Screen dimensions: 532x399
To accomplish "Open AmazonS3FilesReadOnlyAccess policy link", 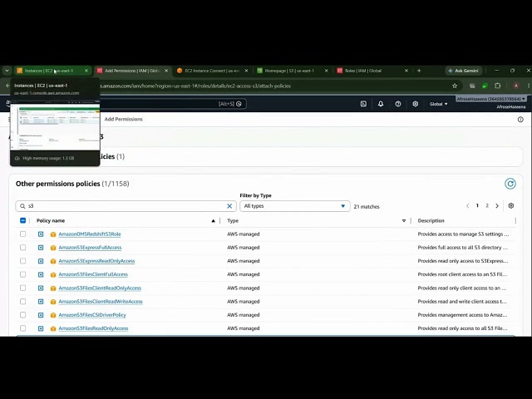I will click(93, 328).
